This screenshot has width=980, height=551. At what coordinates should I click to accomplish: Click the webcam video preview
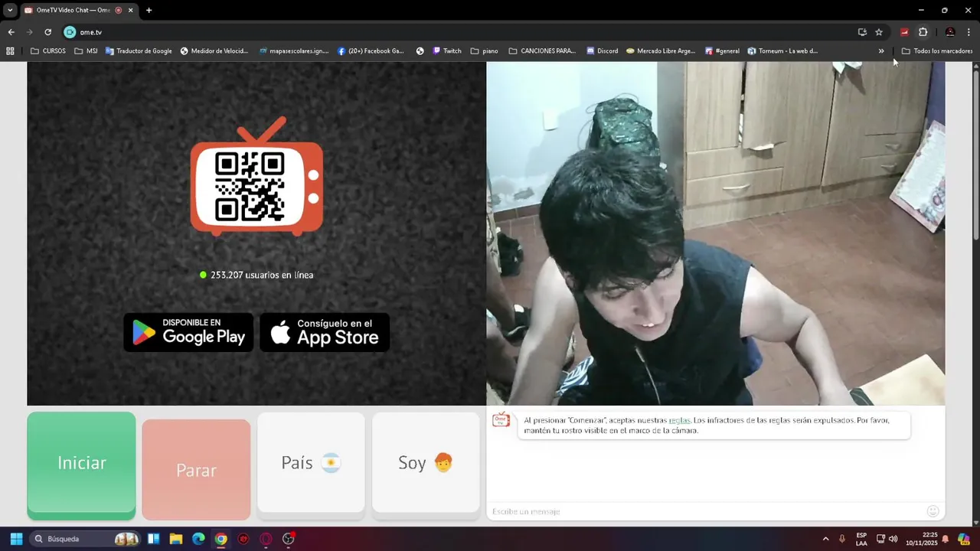(x=715, y=233)
